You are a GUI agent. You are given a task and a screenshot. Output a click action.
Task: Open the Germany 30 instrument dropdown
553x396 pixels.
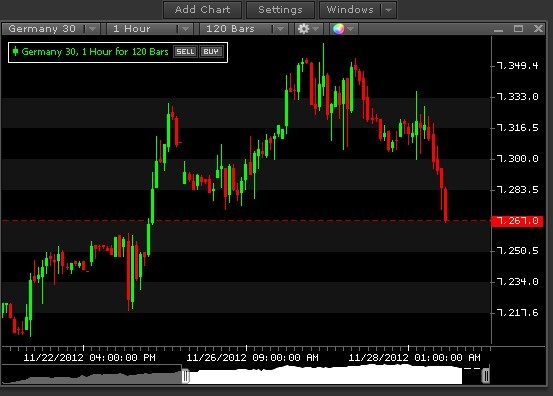[51, 29]
